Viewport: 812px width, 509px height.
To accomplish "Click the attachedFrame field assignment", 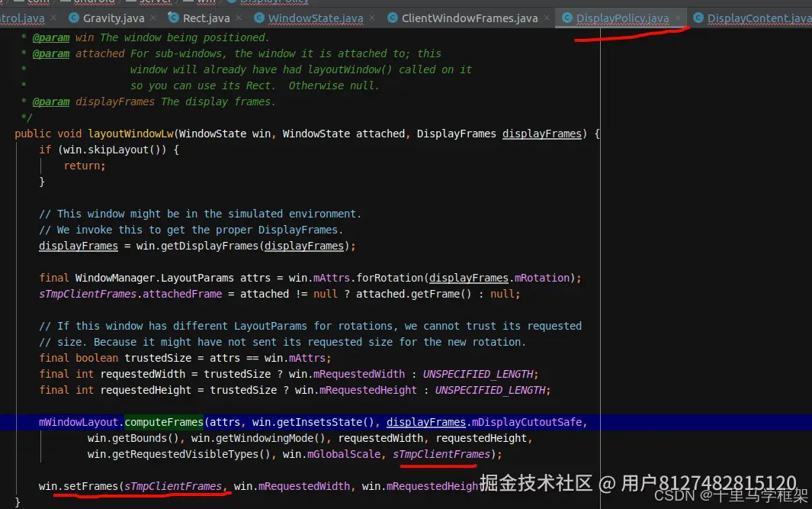I will pyautogui.click(x=181, y=295).
